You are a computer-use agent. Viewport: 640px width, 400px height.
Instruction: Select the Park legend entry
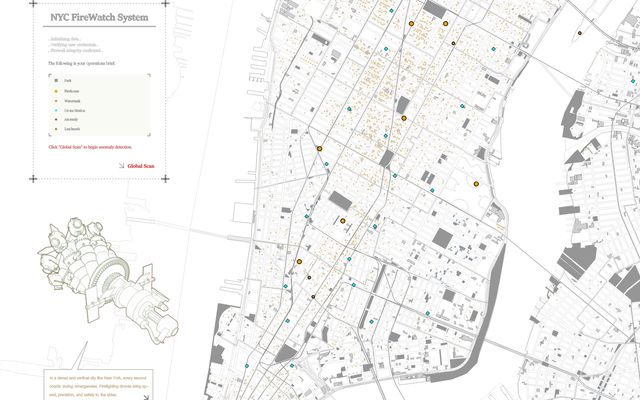tap(67, 81)
